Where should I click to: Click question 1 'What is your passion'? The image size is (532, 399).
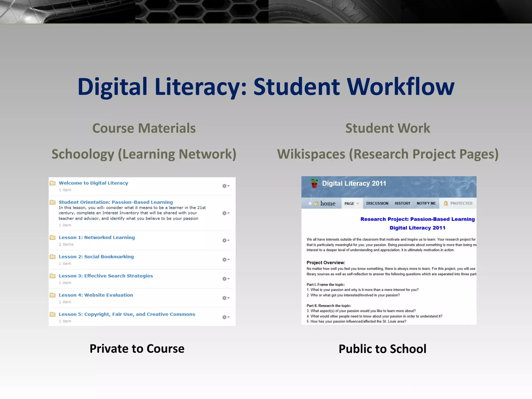[363, 290]
